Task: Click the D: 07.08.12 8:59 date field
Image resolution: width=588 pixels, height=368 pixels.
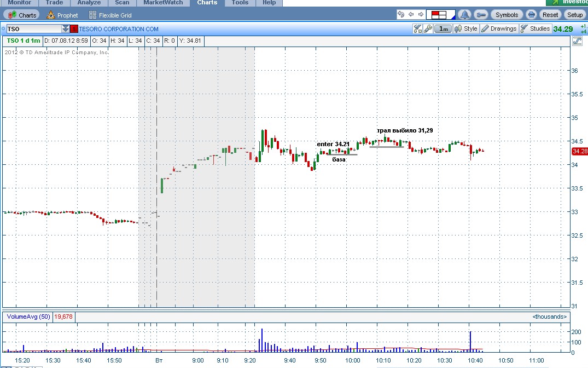Action: (x=66, y=41)
